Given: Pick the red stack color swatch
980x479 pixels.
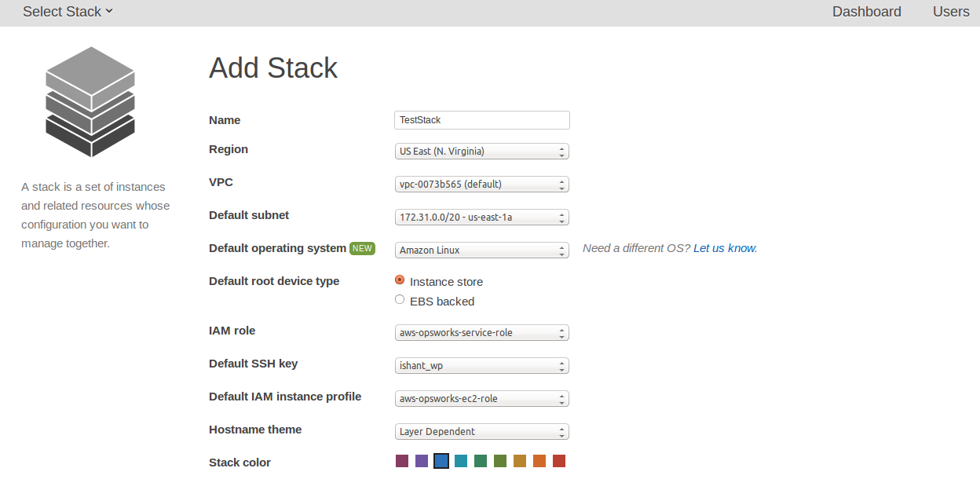Looking at the screenshot, I should coord(559,461).
